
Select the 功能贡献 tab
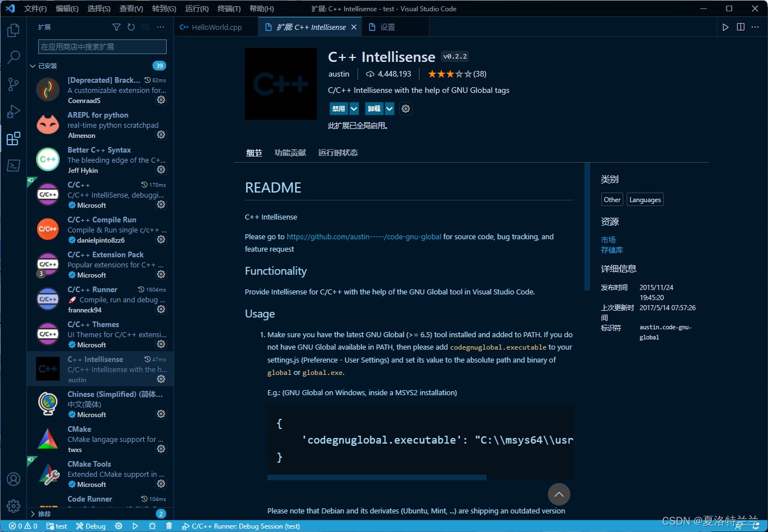[290, 153]
